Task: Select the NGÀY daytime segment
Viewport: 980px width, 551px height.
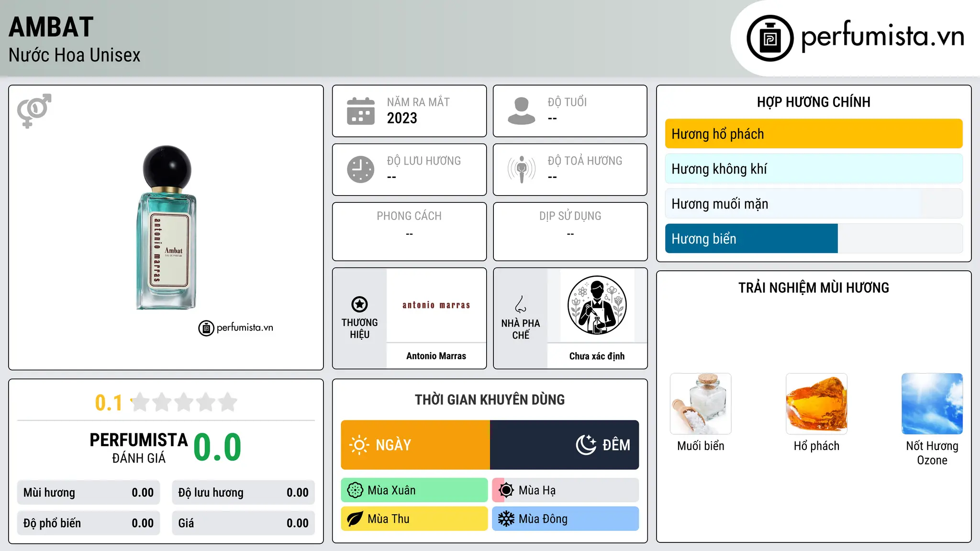Action: [415, 445]
